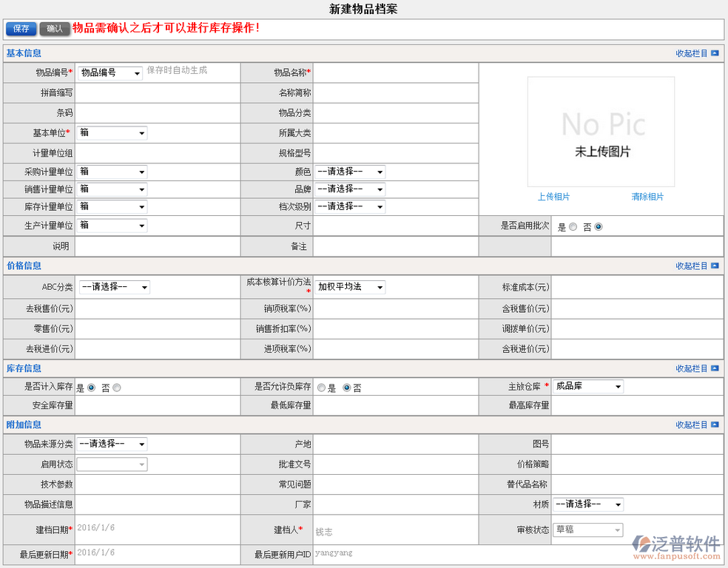Viewport: 728px width, 568px height.
Task: Open the 颜色 dropdown
Action: [350, 172]
